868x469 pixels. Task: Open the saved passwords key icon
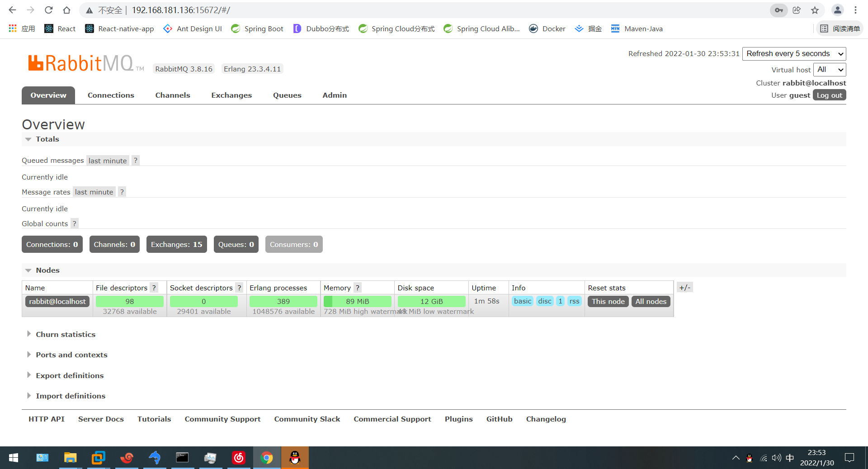778,10
